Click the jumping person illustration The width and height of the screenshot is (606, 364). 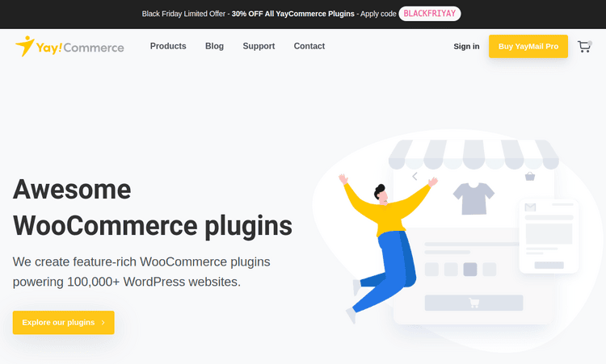pyautogui.click(x=385, y=242)
